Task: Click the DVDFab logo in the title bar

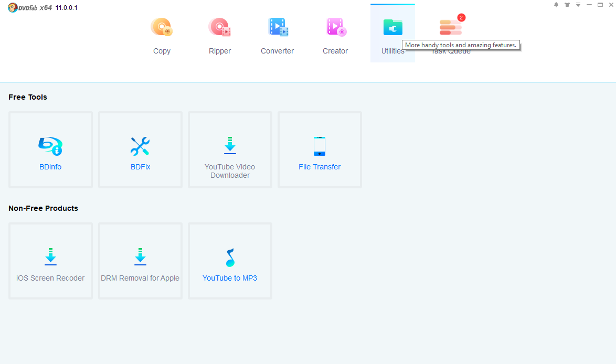Action: tap(30, 7)
